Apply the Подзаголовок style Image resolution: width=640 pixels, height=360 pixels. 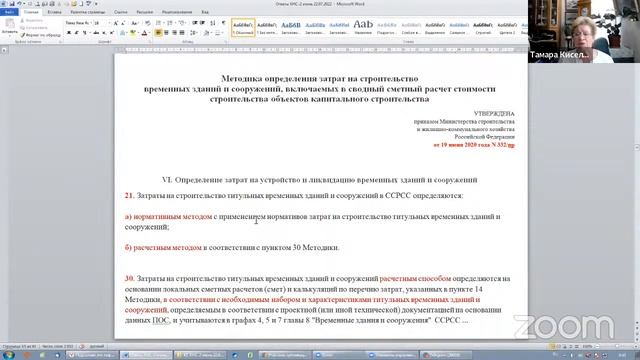coord(387,28)
